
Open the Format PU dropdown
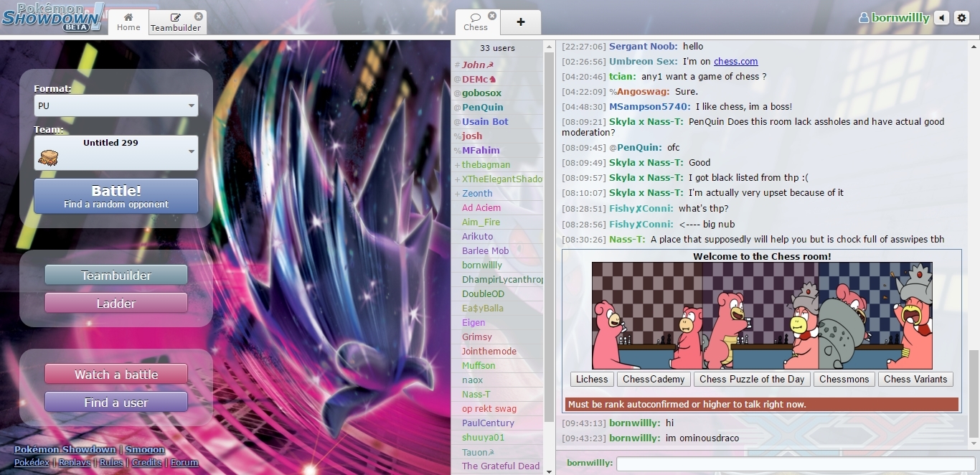point(116,105)
